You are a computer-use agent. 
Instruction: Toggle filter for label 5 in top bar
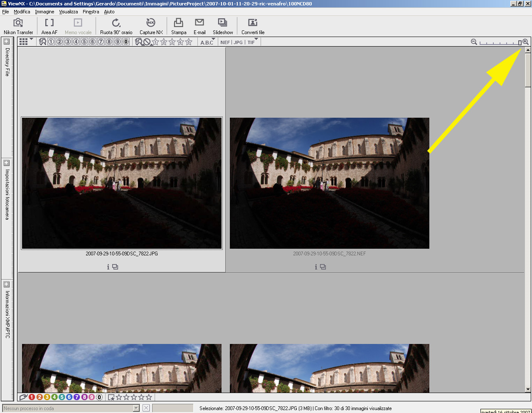tap(84, 42)
